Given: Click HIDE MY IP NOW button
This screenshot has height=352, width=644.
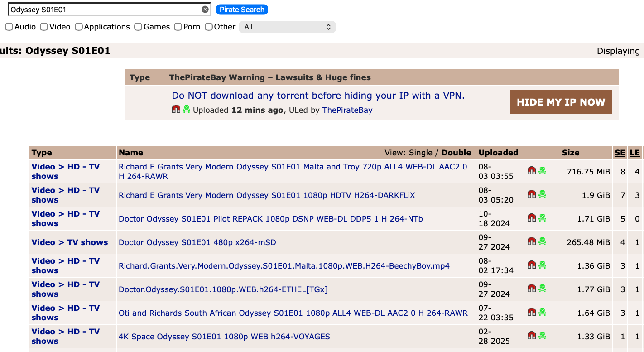Looking at the screenshot, I should 561,102.
